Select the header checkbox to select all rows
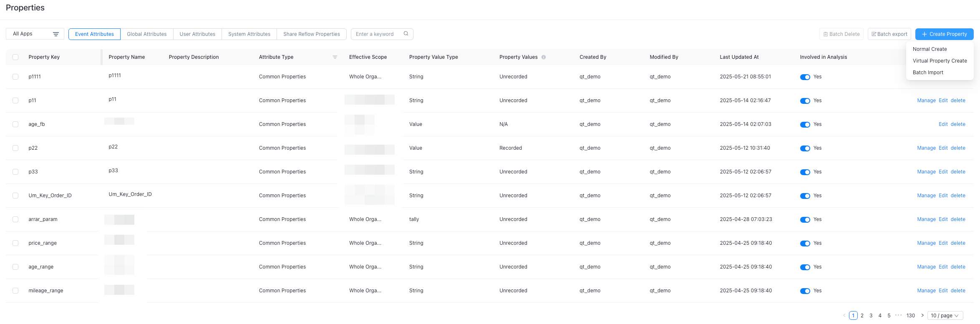 [15, 57]
